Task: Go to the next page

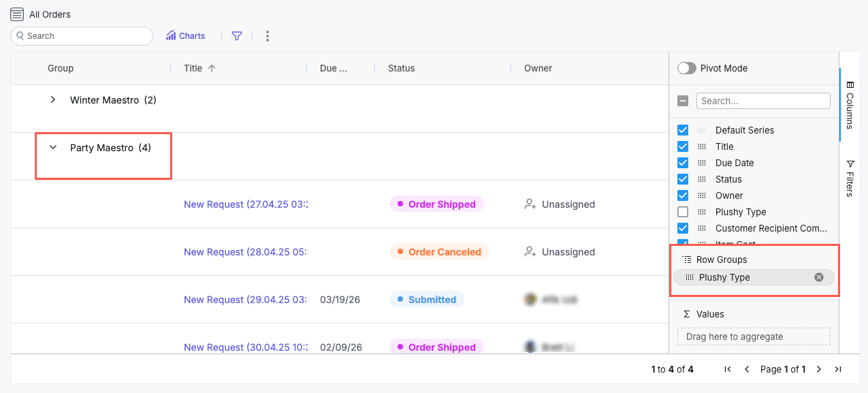Action: pyautogui.click(x=819, y=369)
